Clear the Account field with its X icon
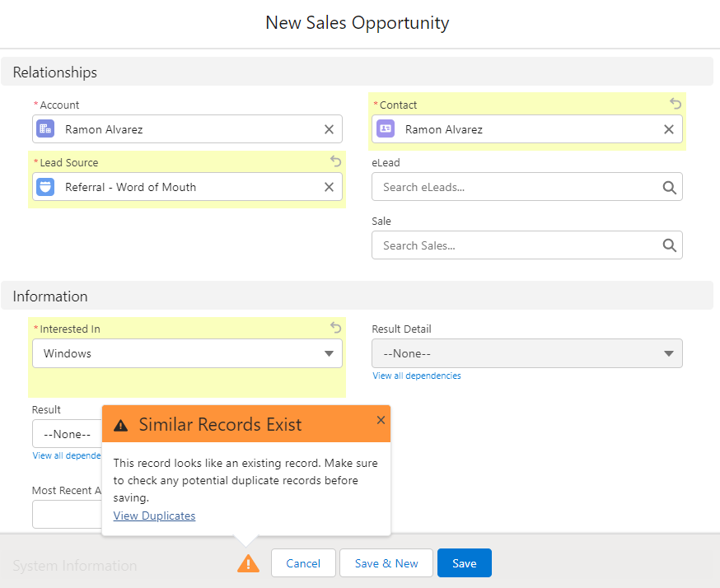This screenshot has width=720, height=588. pyautogui.click(x=328, y=128)
